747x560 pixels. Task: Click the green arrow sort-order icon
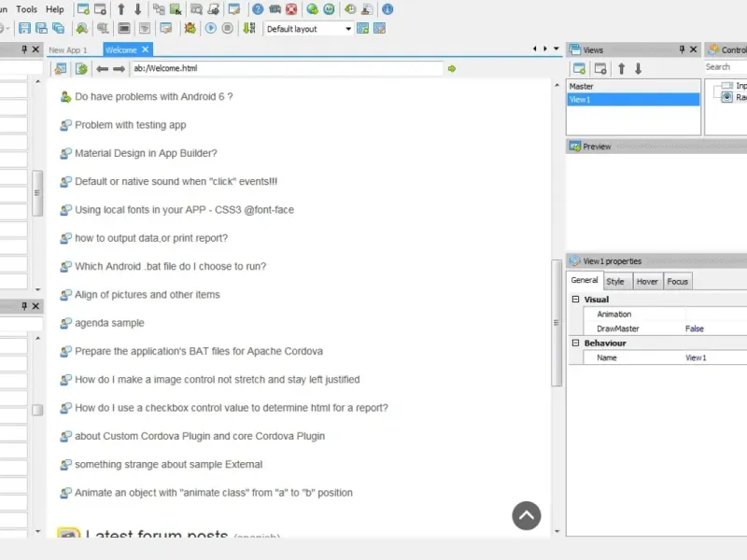coord(248,29)
